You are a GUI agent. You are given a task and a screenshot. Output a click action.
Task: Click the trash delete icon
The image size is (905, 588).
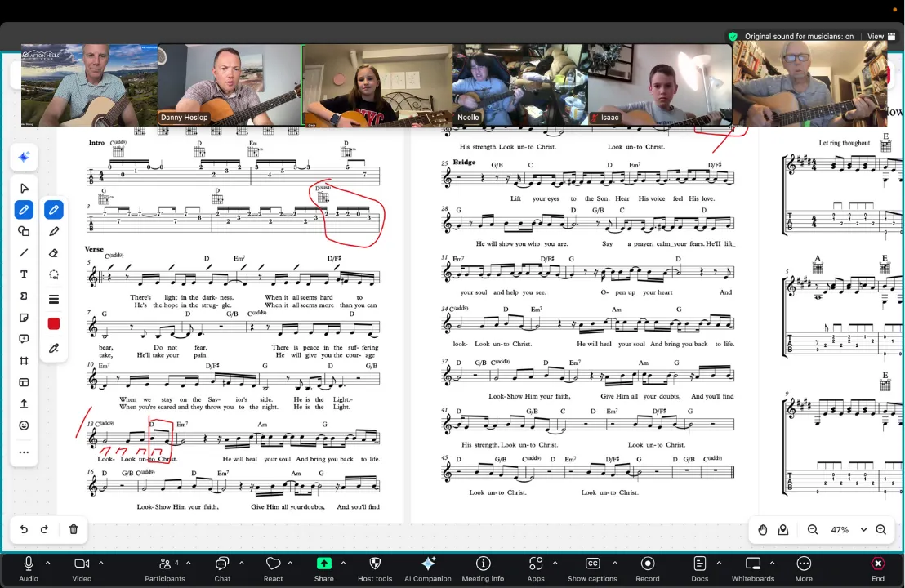74,529
